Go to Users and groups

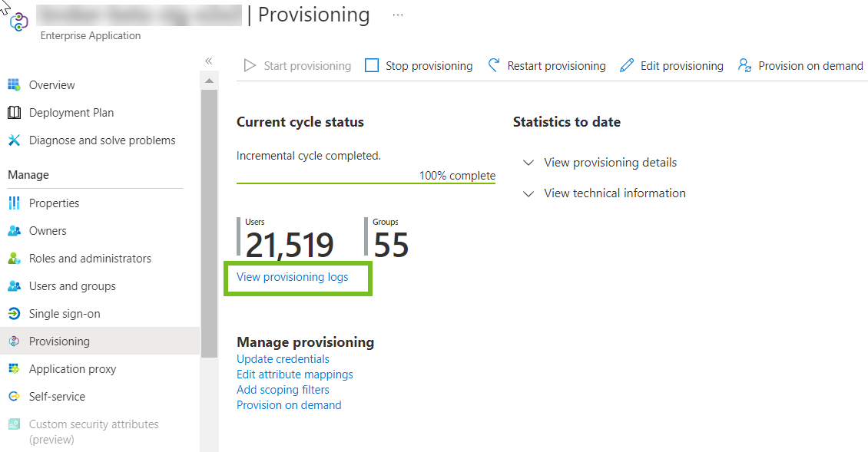click(x=72, y=286)
